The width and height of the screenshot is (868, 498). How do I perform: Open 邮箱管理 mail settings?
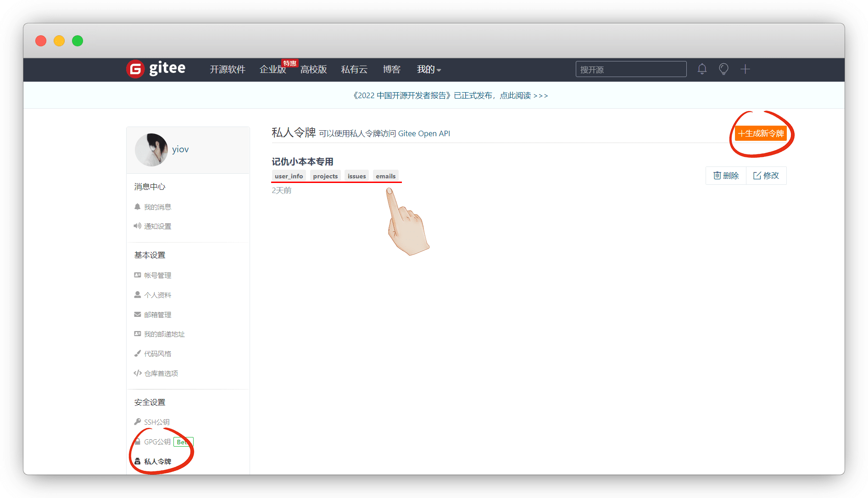pos(157,315)
